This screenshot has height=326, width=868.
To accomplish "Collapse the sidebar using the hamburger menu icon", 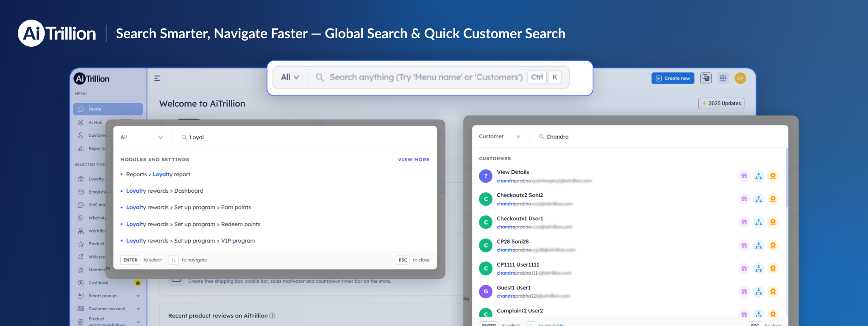I will pos(157,78).
